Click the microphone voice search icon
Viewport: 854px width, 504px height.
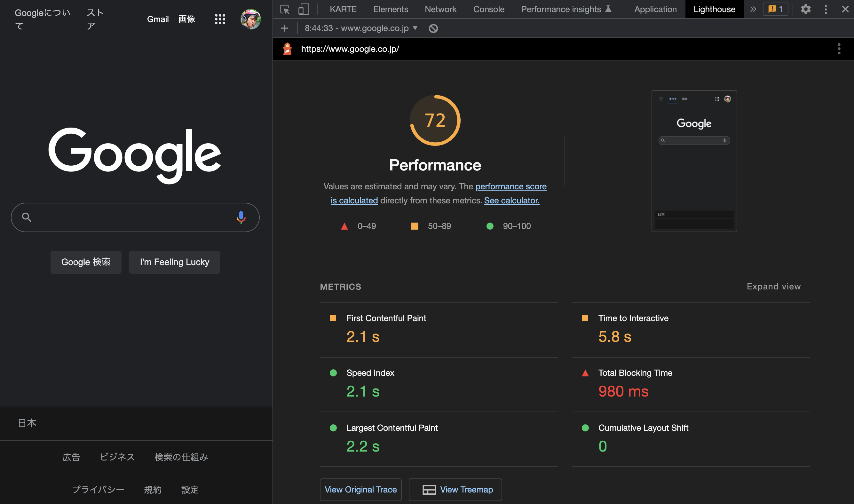(x=241, y=217)
